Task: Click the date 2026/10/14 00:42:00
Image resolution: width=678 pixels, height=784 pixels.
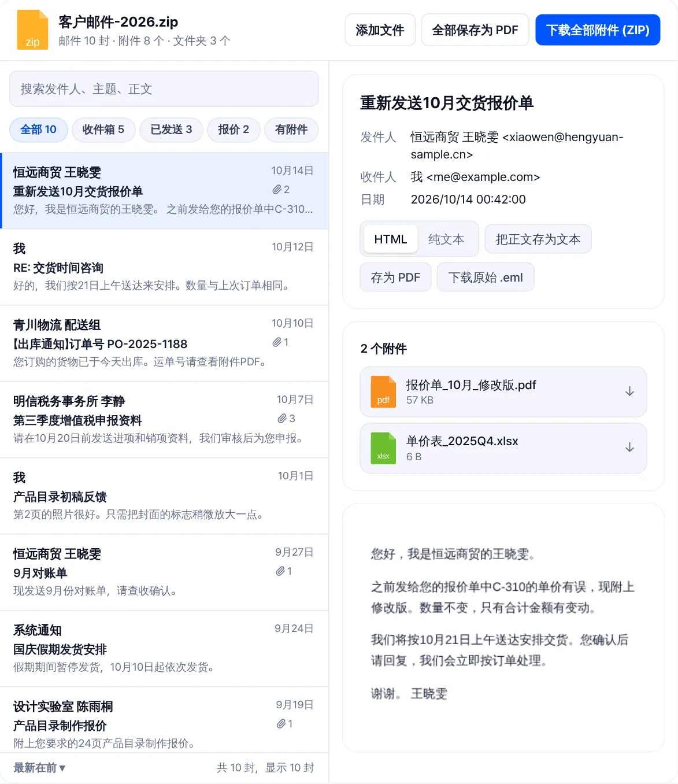Action: click(468, 199)
